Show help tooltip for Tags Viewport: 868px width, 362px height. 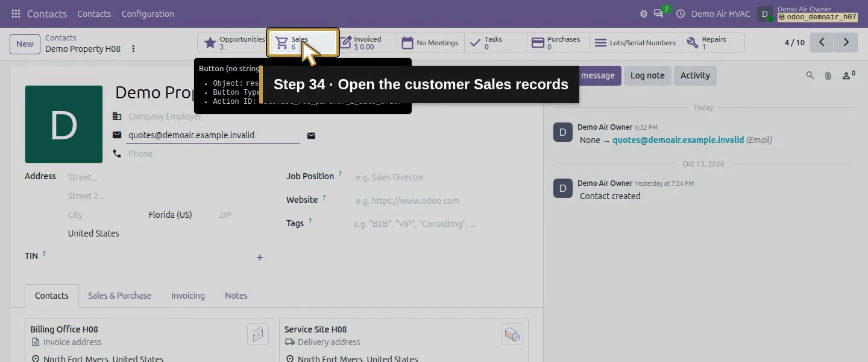click(310, 221)
